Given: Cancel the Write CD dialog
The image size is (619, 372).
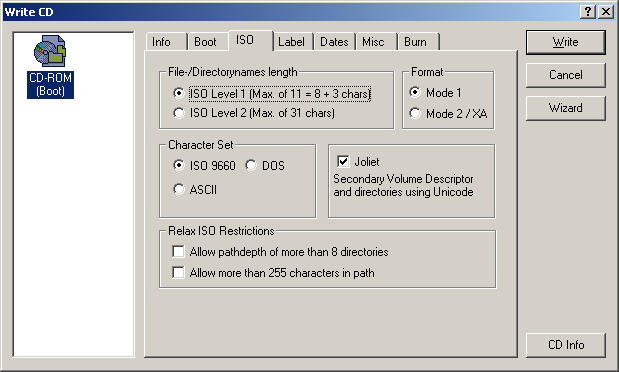Looking at the screenshot, I should tap(565, 75).
